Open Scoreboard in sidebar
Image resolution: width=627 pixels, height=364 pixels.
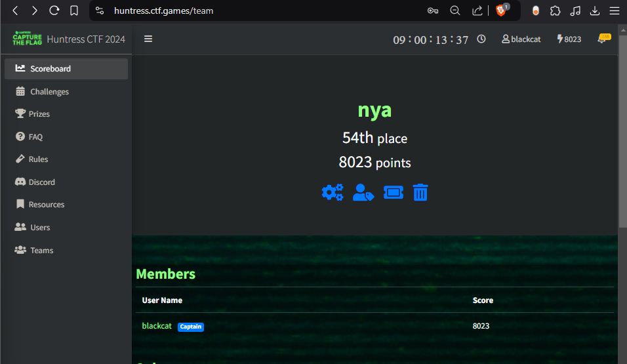tap(66, 69)
